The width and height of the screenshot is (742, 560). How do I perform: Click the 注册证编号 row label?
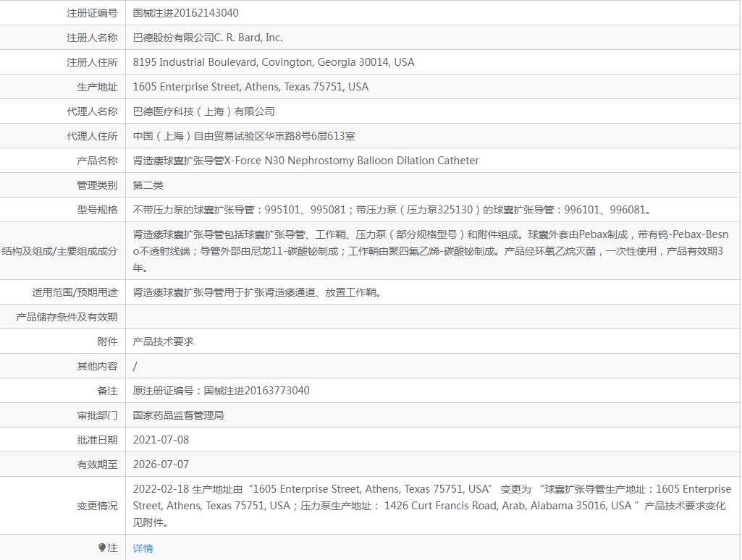[x=92, y=13]
